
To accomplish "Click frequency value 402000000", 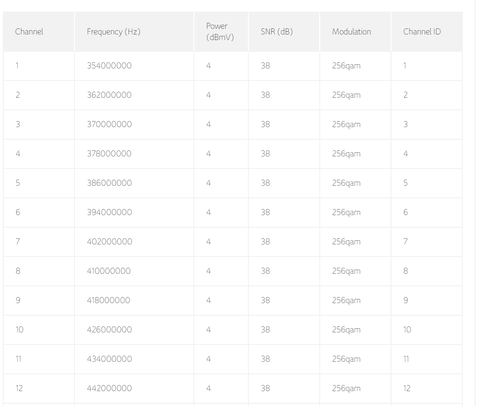I will coord(109,242).
